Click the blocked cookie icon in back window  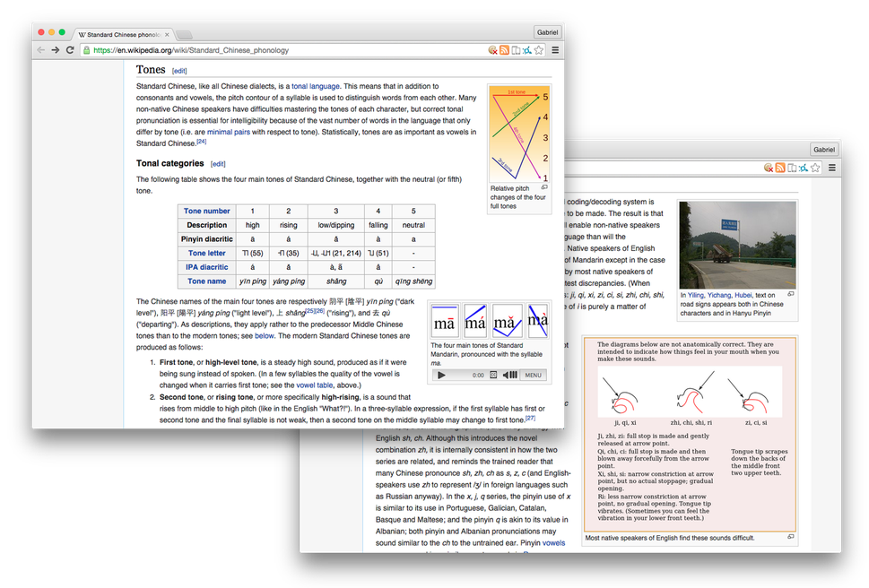[769, 168]
